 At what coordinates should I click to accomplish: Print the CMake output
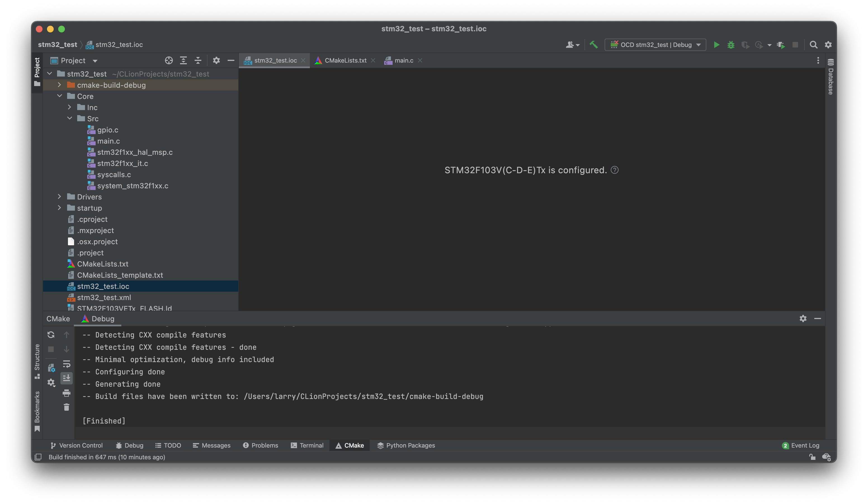click(67, 393)
